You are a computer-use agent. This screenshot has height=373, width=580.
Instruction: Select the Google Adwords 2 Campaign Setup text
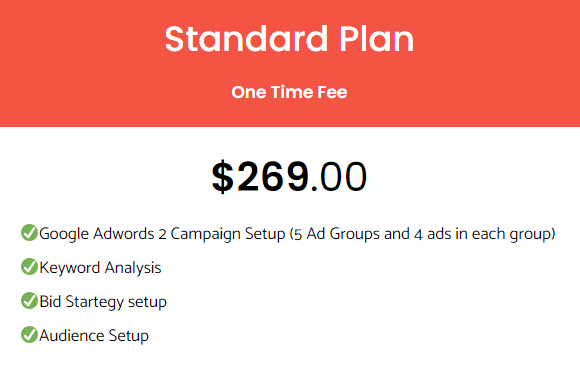162,234
